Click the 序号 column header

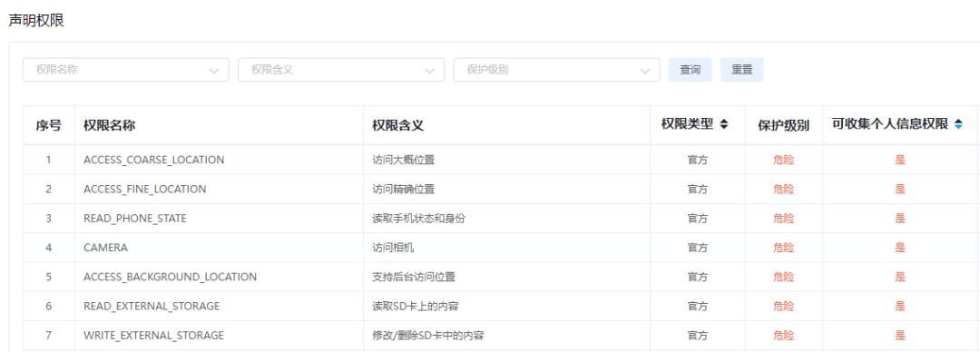pyautogui.click(x=48, y=125)
